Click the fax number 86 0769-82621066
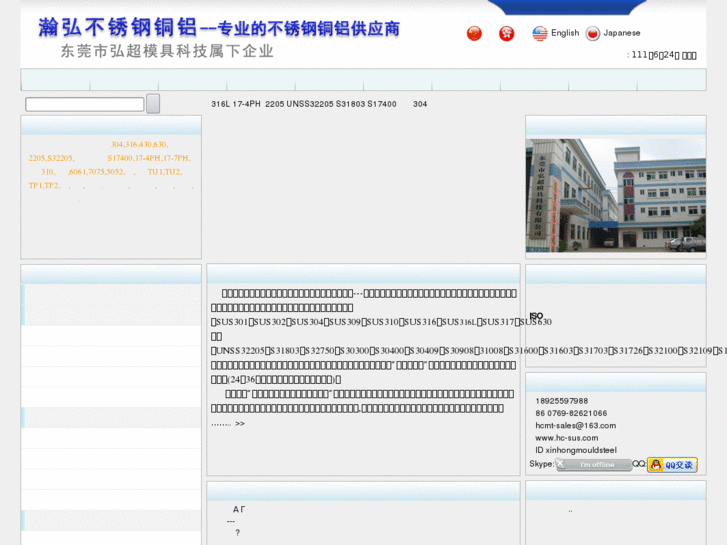The height and width of the screenshot is (545, 727). click(571, 413)
